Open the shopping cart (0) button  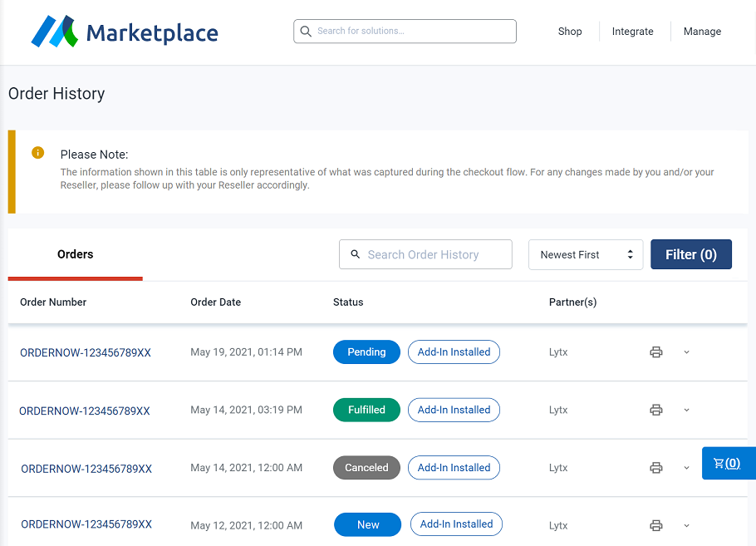[x=729, y=463]
